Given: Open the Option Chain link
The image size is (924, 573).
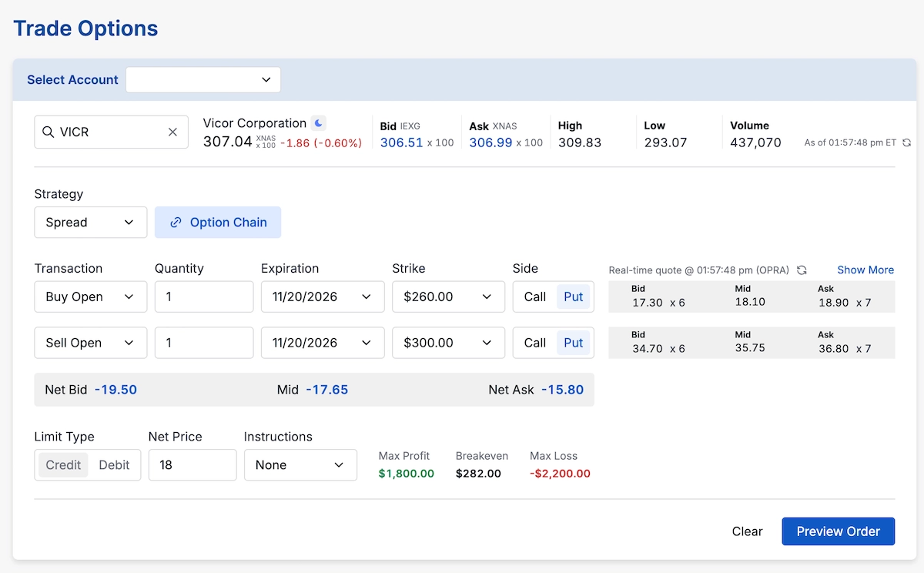Looking at the screenshot, I should point(218,223).
